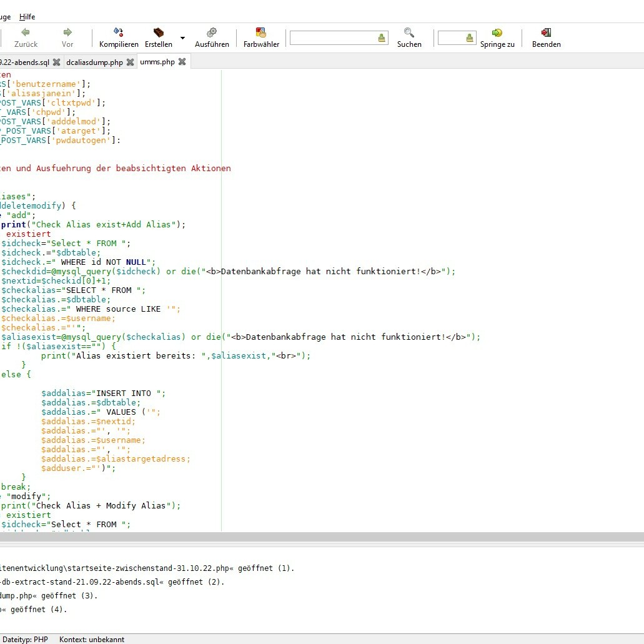This screenshot has height=644, width=644.
Task: Close the abends.sql tab
Action: (x=56, y=62)
